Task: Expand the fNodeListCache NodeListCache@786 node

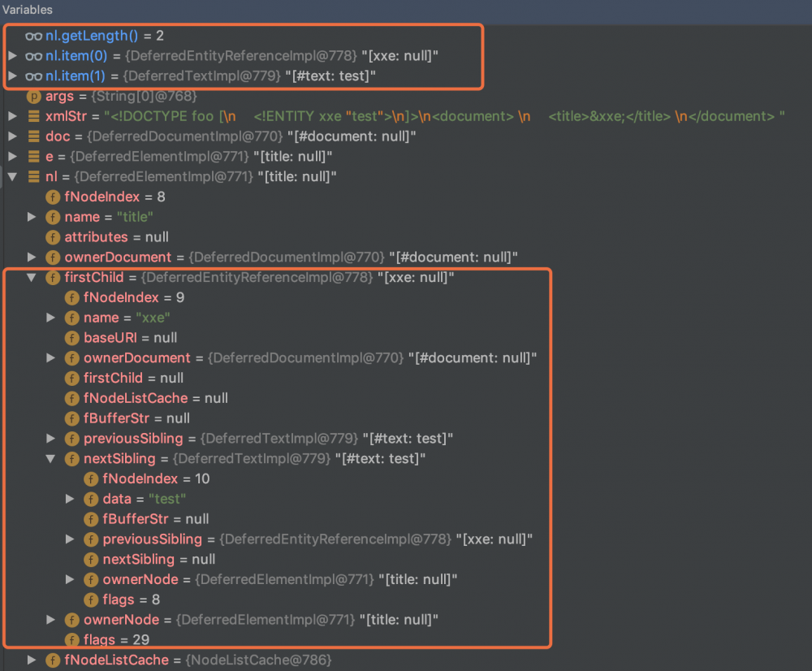Action: pos(32,660)
